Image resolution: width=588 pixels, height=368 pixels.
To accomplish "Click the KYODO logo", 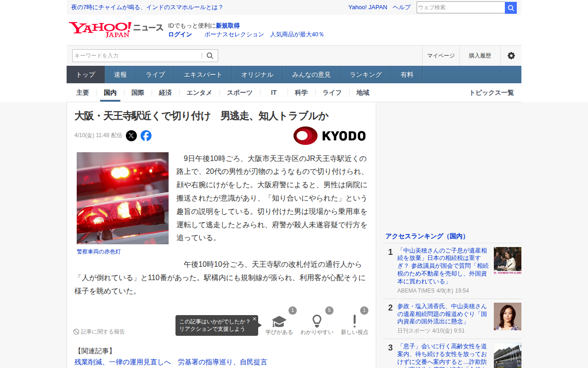I will pyautogui.click(x=329, y=136).
